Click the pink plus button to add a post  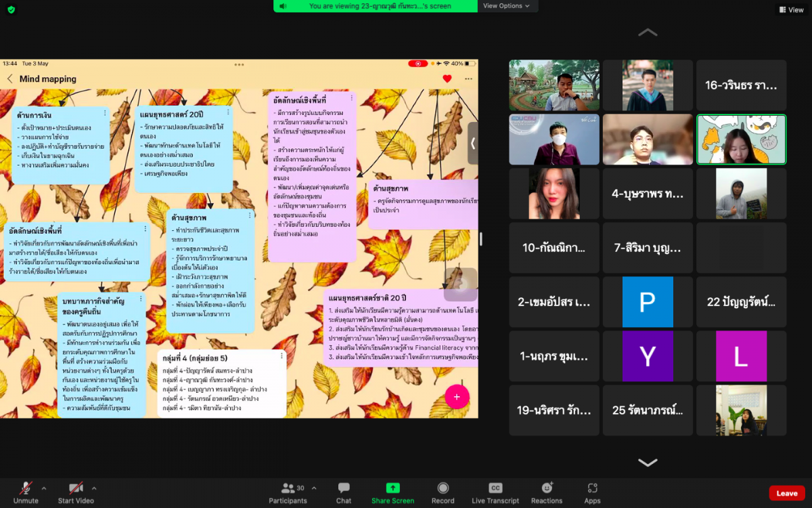pyautogui.click(x=457, y=397)
